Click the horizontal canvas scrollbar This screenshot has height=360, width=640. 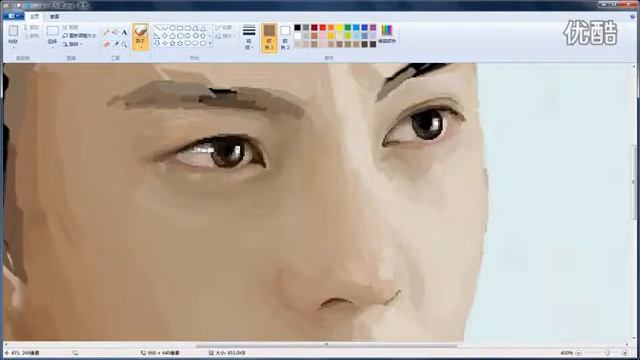coord(327,345)
